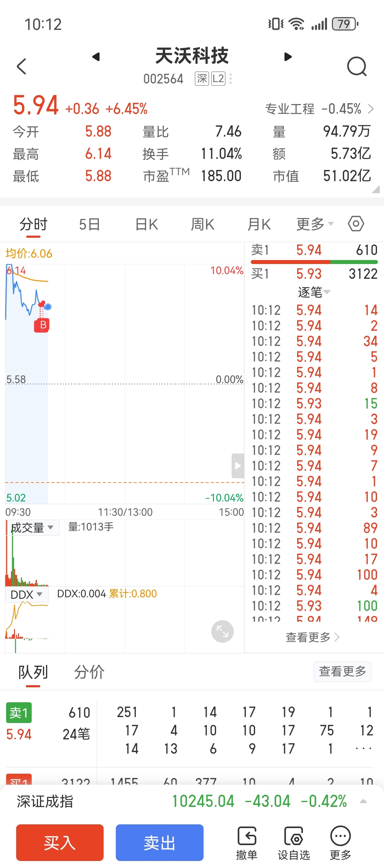384x868 pixels.
Task: Expand the 逐笔 tick mode selector
Action: point(314,292)
